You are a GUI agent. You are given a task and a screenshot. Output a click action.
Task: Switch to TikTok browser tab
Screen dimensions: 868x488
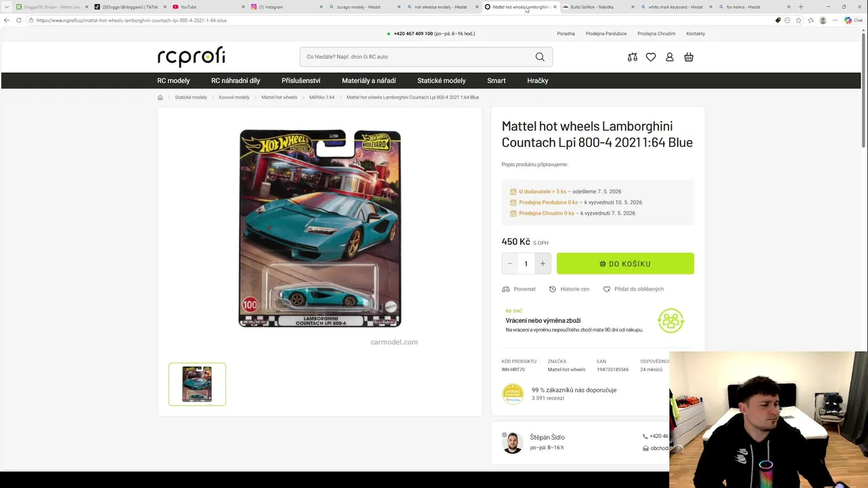coord(129,7)
